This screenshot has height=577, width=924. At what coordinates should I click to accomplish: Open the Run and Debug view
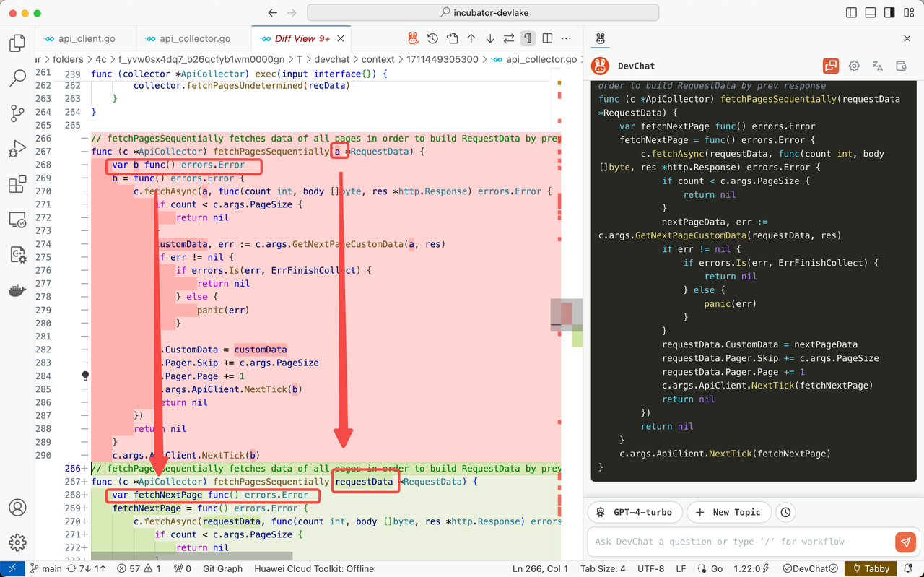click(x=17, y=149)
